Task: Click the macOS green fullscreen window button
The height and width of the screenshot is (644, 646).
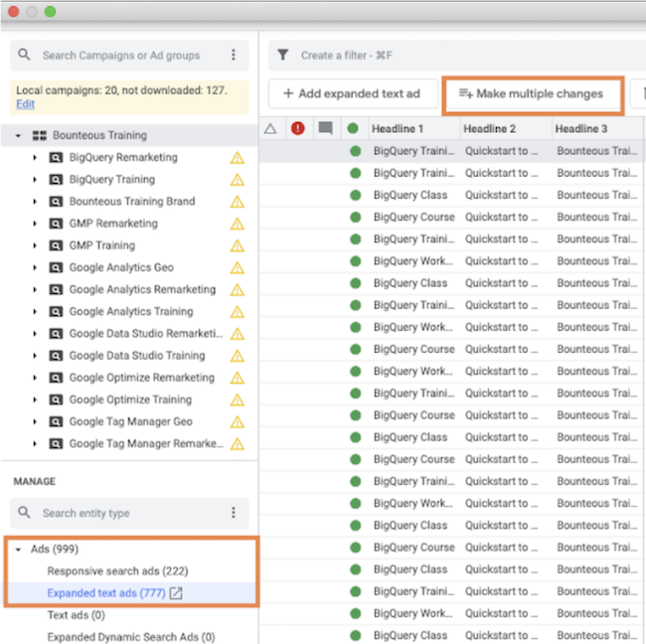Action: point(51,12)
